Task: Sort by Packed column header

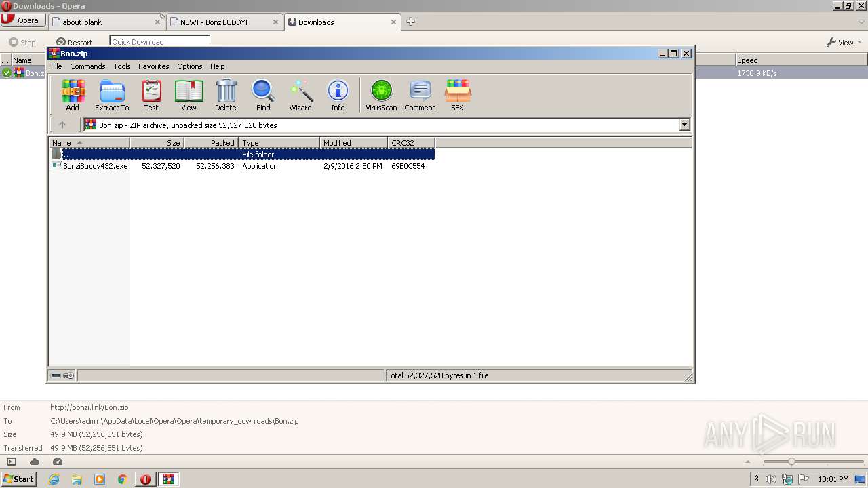Action: click(x=211, y=142)
